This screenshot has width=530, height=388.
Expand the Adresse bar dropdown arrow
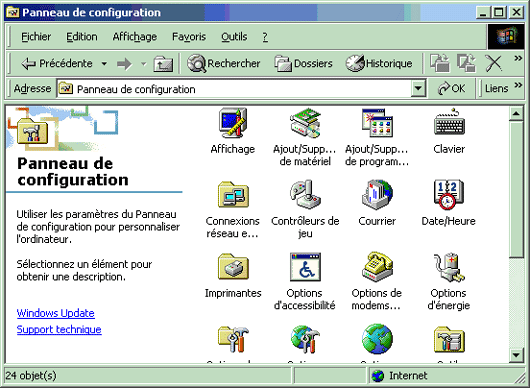coord(418,89)
